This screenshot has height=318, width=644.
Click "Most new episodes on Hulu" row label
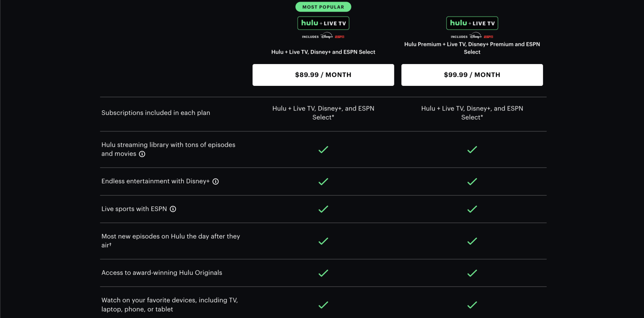pyautogui.click(x=171, y=241)
